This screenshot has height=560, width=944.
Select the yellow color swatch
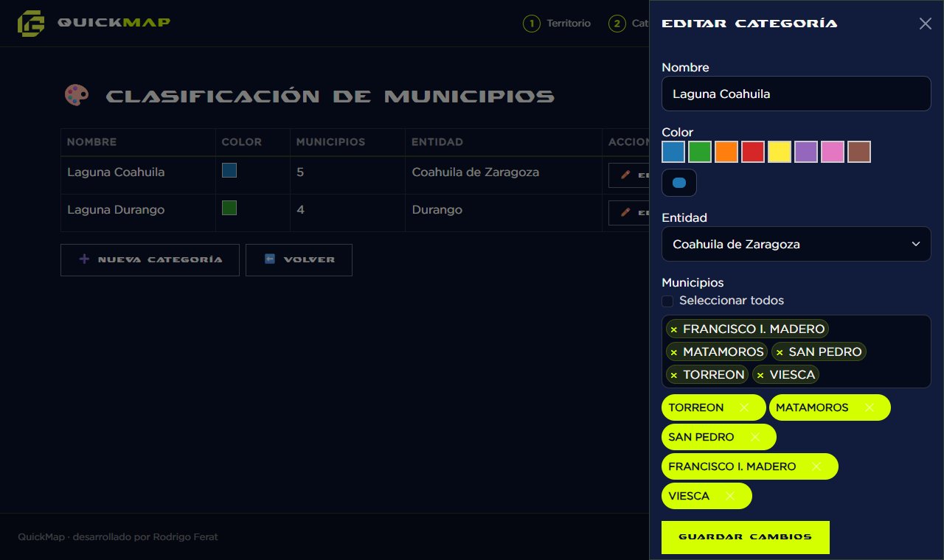[x=780, y=152]
